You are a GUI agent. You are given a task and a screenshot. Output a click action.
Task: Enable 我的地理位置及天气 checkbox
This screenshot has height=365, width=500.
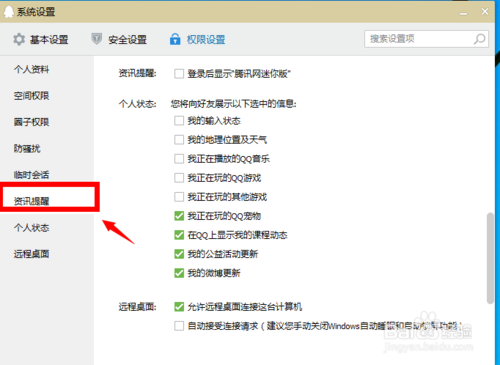[179, 139]
